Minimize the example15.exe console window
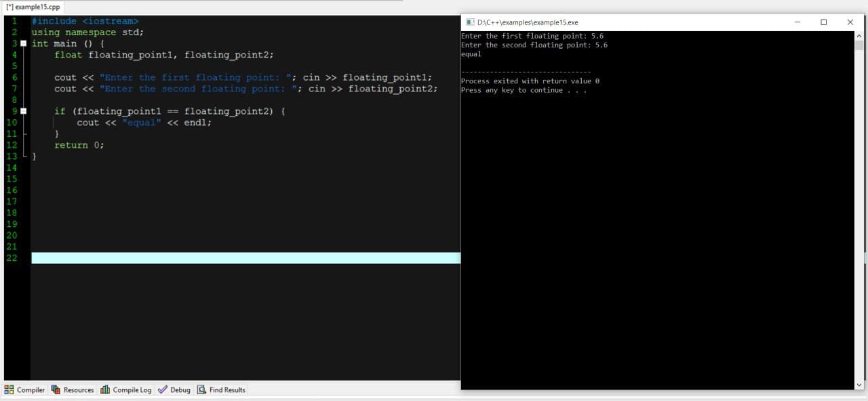The width and height of the screenshot is (868, 401). (x=797, y=22)
